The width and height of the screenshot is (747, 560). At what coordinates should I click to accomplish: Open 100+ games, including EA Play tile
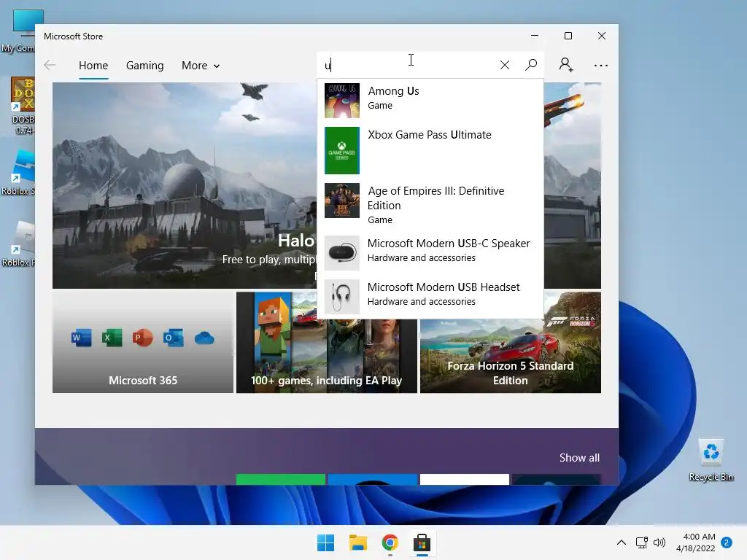326,355
